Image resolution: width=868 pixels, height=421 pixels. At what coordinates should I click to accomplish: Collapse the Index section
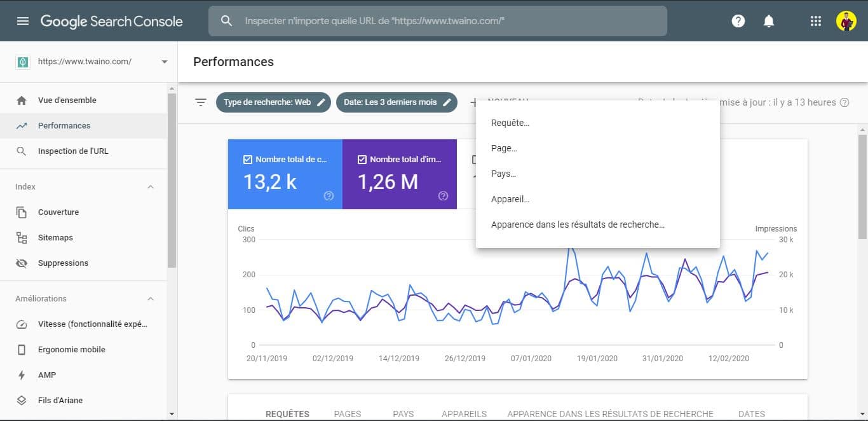[x=151, y=187]
